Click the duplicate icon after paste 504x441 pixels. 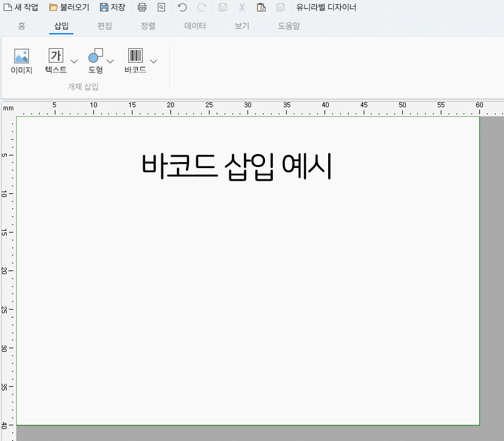pos(280,7)
